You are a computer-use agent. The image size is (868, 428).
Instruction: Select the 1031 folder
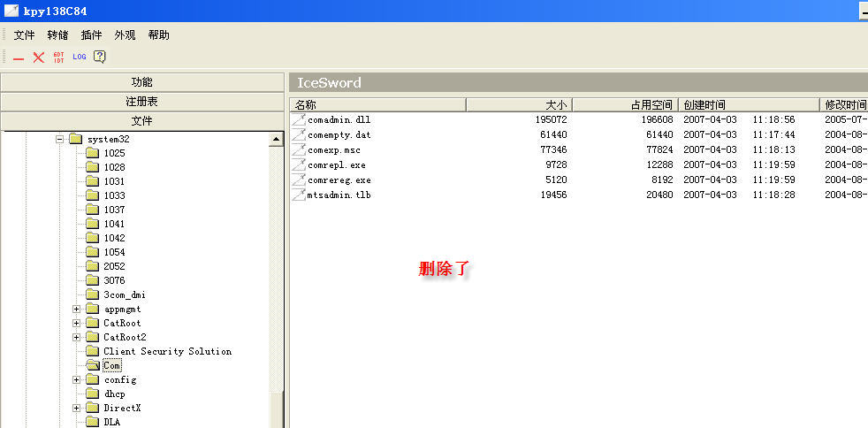pos(114,181)
